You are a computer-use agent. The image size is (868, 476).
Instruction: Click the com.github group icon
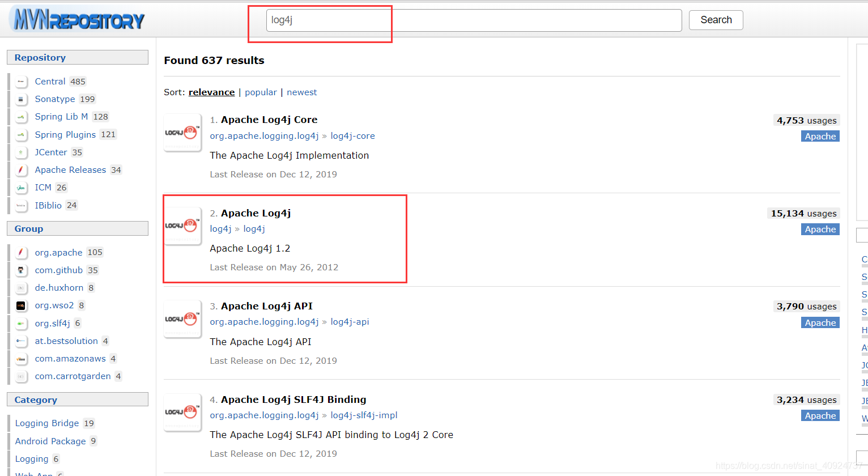pyautogui.click(x=21, y=270)
